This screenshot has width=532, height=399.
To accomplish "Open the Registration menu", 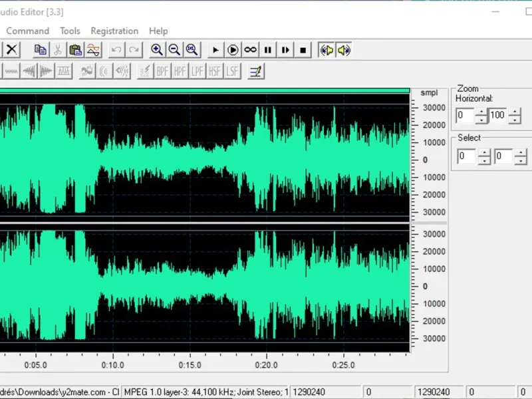I will point(114,31).
